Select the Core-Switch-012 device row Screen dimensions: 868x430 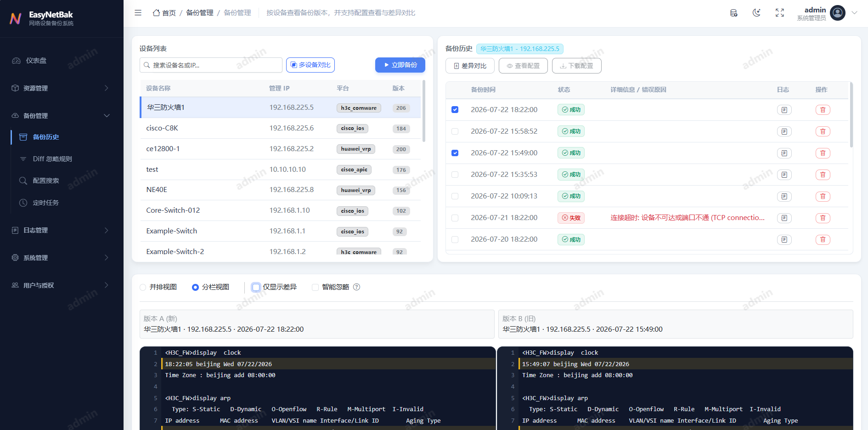pos(280,210)
